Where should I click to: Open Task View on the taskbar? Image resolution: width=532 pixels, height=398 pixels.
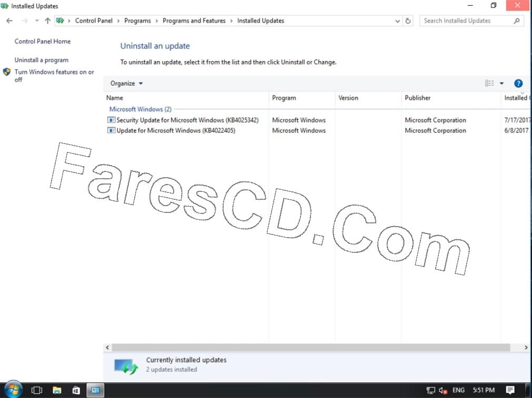click(x=37, y=390)
